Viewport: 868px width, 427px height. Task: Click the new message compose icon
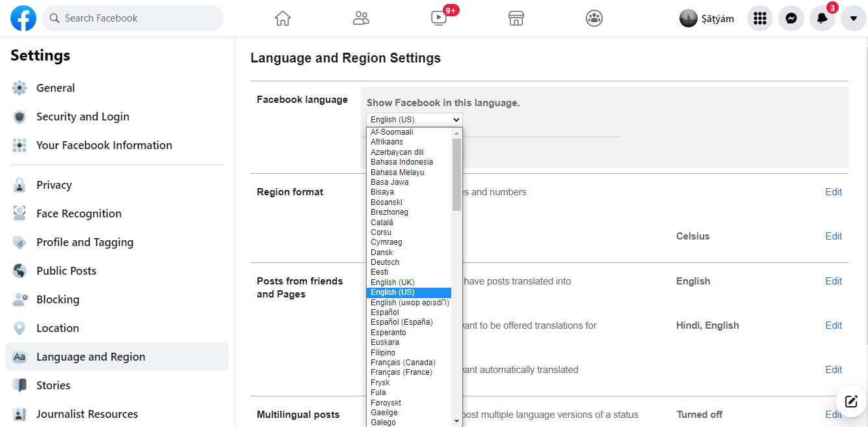point(851,401)
